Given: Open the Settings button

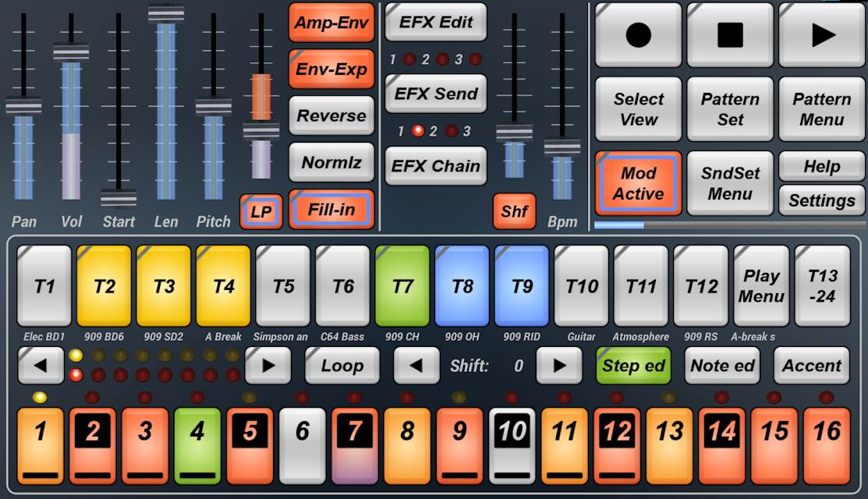Looking at the screenshot, I should point(822,200).
